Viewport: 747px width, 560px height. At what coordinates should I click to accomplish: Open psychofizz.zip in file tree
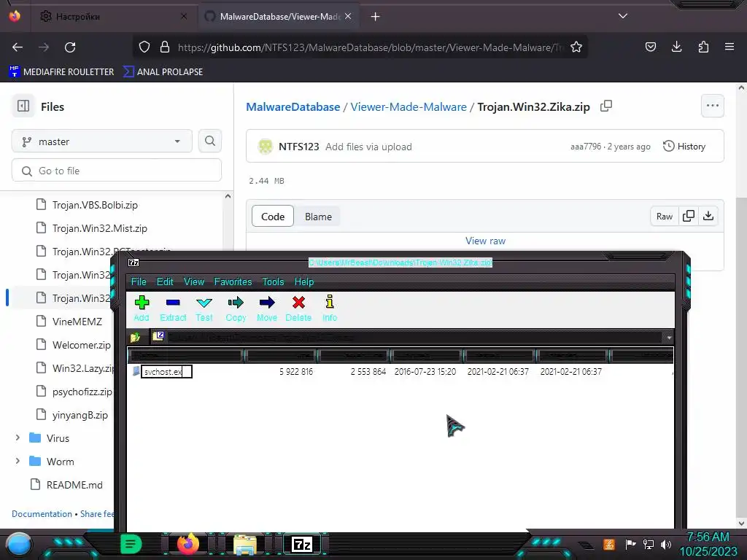click(82, 392)
